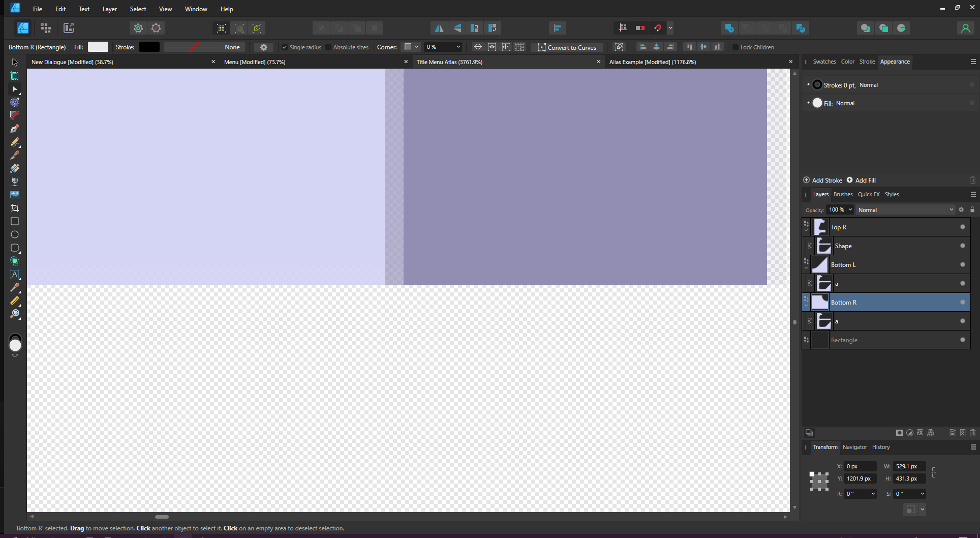The width and height of the screenshot is (980, 538).
Task: Open the account profile icon
Action: [965, 28]
